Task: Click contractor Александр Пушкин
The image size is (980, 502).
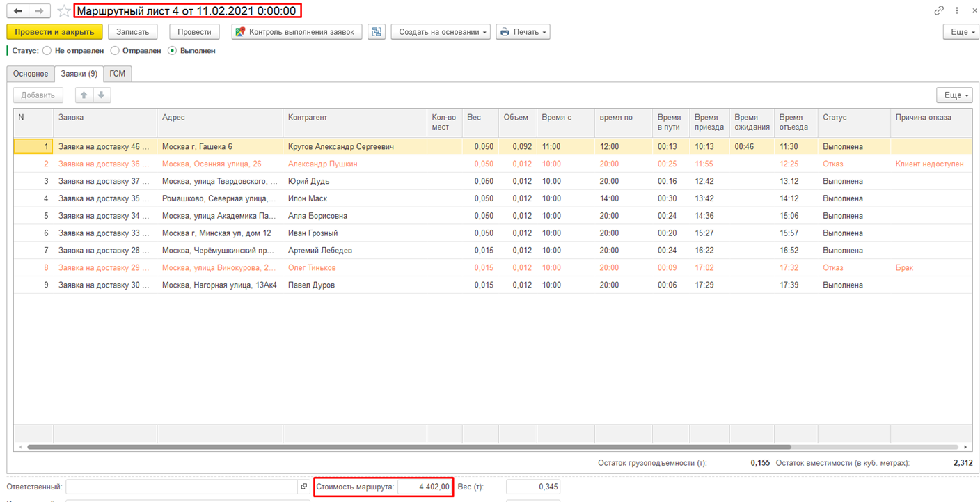Action: pyautogui.click(x=323, y=164)
